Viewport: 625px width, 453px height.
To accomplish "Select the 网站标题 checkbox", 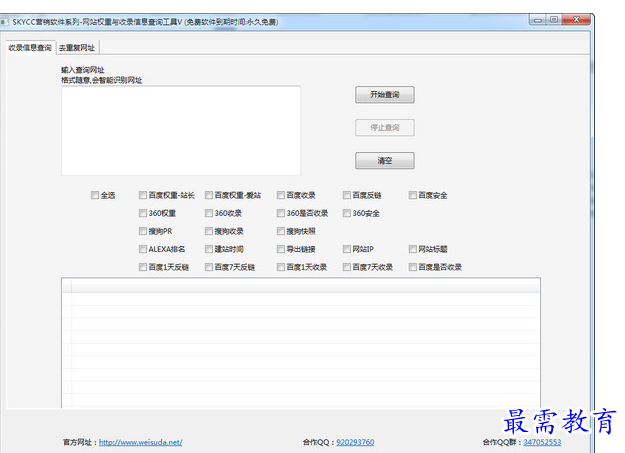I will (413, 249).
